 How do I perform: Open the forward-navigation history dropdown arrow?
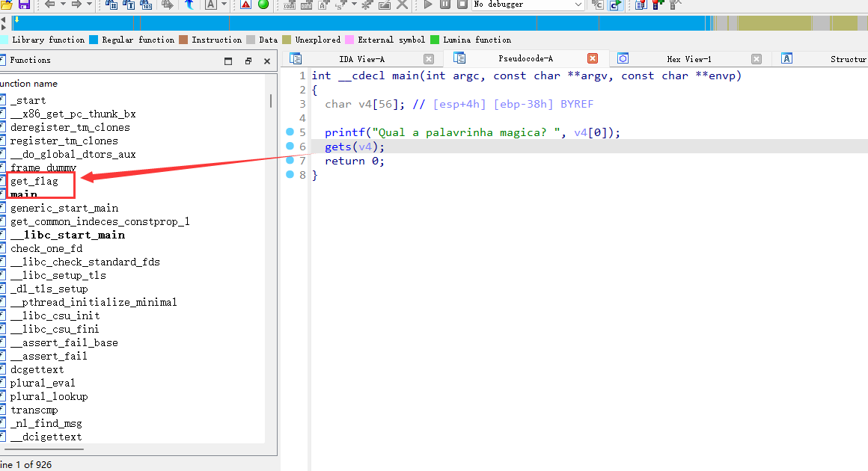89,4
